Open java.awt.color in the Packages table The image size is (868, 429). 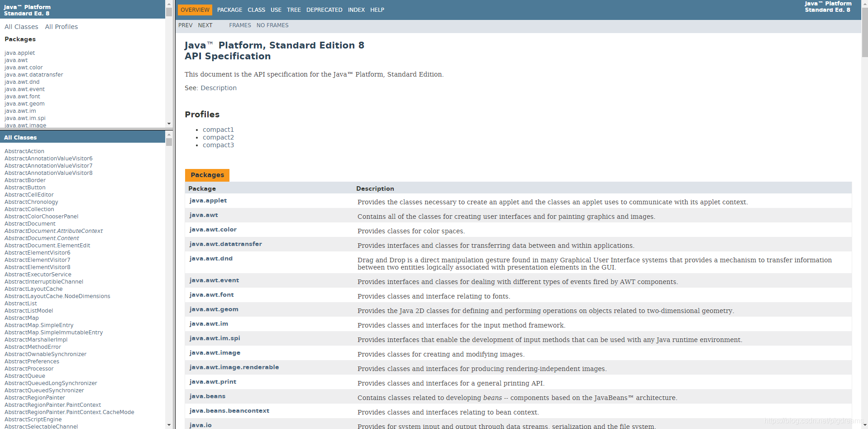[213, 230]
